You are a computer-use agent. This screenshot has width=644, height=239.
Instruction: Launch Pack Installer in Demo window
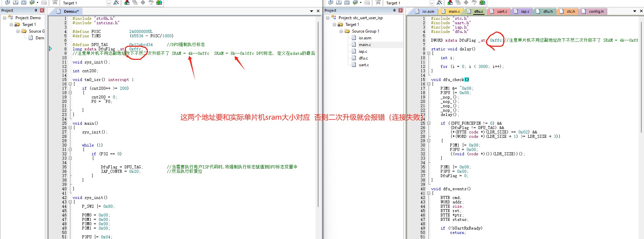tap(159, 2)
